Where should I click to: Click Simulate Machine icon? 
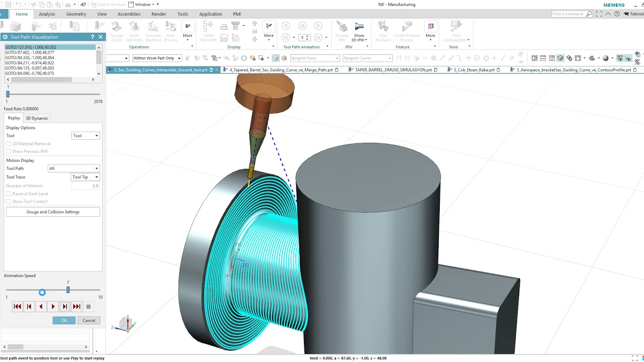(153, 27)
